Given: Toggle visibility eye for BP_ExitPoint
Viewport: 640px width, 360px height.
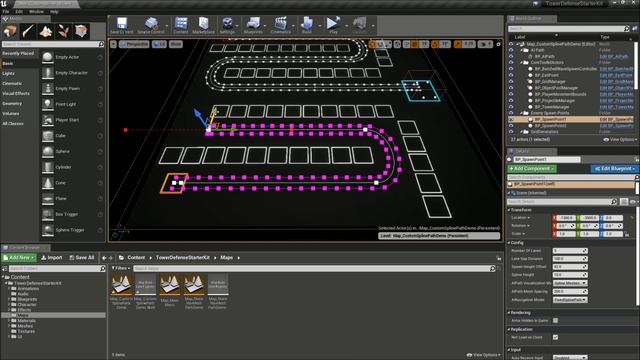Looking at the screenshot, I should (x=511, y=75).
